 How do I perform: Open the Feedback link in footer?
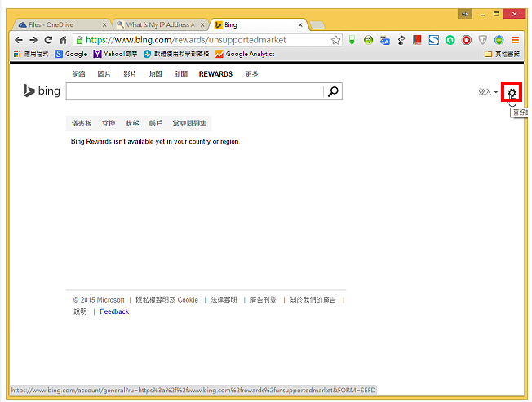tap(114, 311)
